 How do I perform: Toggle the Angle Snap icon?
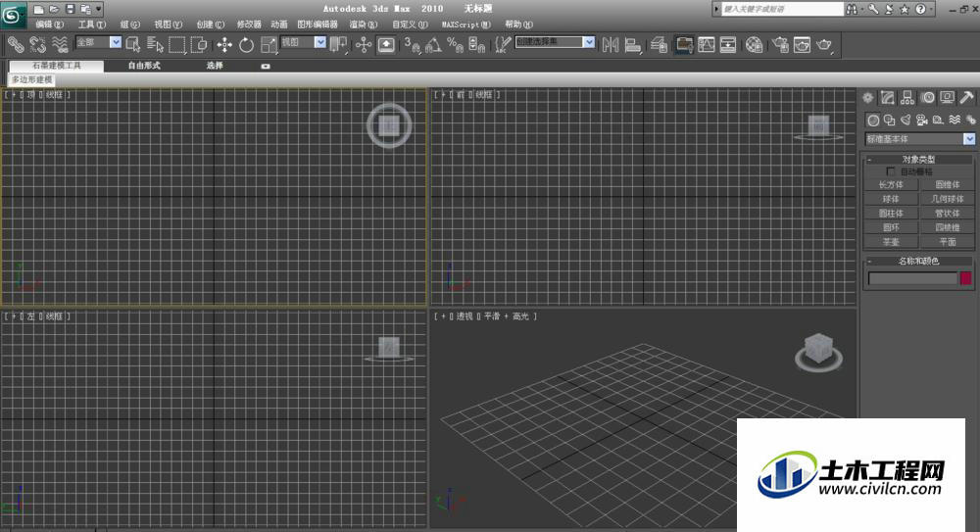pyautogui.click(x=434, y=44)
